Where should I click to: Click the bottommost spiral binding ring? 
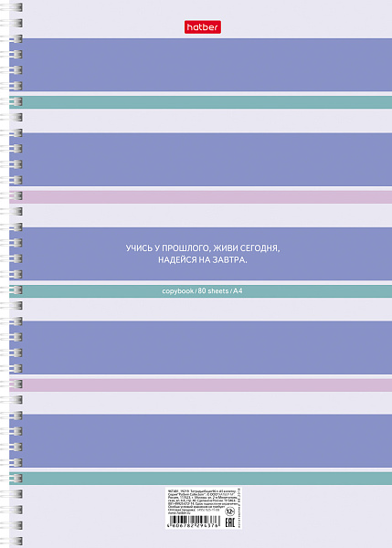coord(12,541)
